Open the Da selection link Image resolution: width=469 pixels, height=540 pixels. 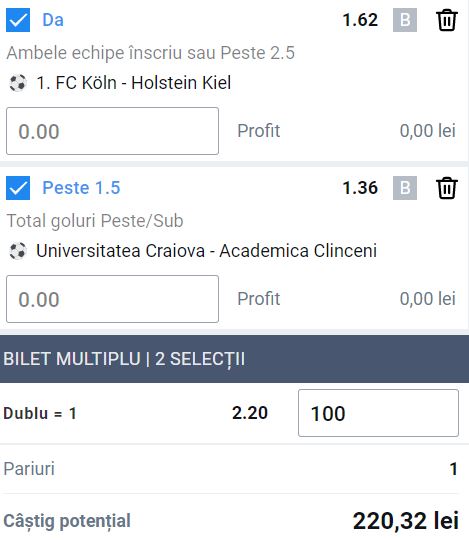tap(53, 20)
